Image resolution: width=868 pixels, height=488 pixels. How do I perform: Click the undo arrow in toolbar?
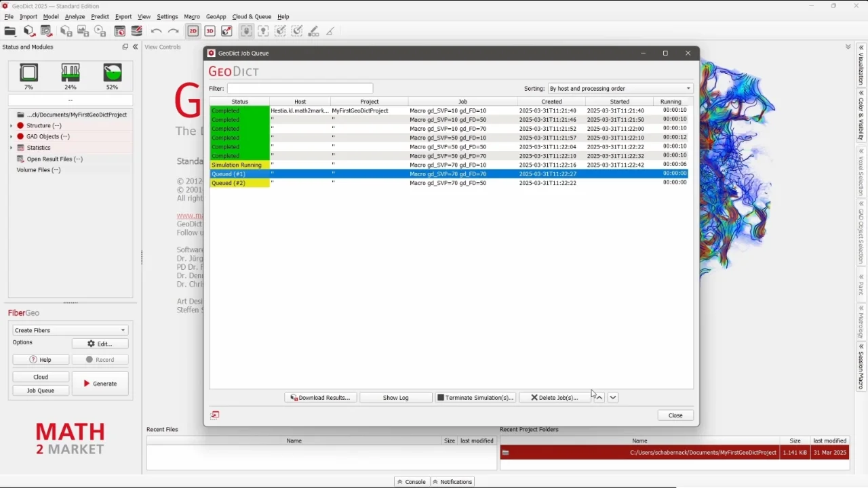coord(157,31)
